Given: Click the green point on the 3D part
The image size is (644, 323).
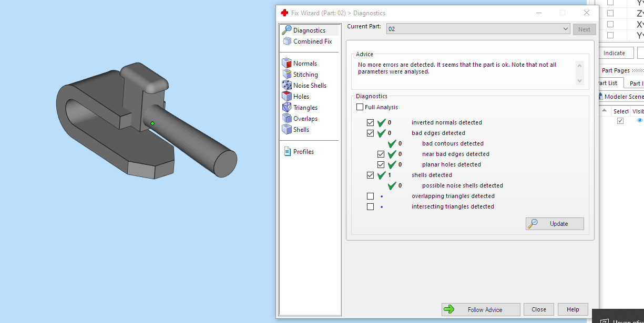Looking at the screenshot, I should [x=152, y=123].
